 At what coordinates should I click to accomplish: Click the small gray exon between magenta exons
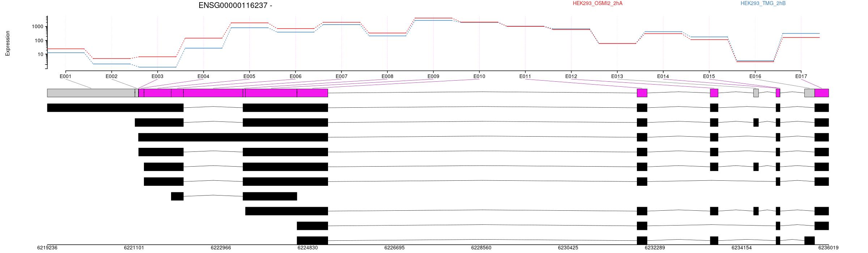click(x=756, y=93)
